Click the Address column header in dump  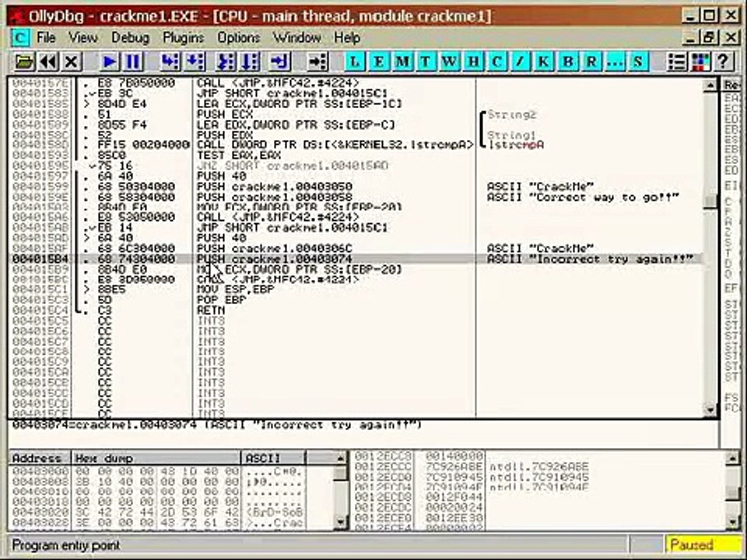(40, 458)
